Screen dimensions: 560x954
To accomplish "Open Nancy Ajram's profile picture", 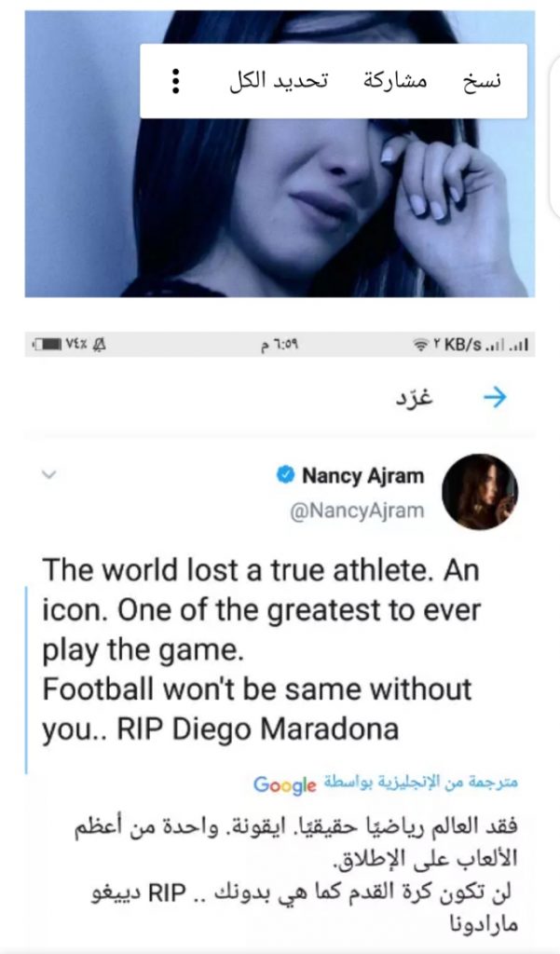I will click(479, 492).
